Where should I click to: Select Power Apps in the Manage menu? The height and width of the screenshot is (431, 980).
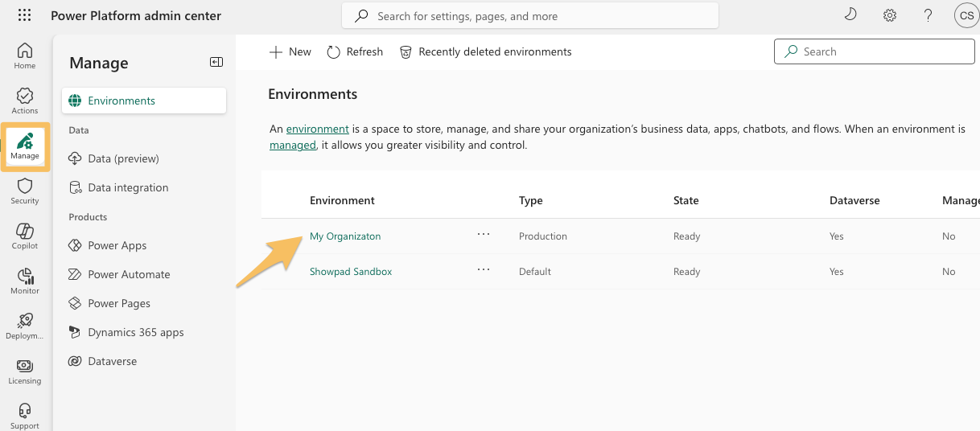(x=117, y=245)
